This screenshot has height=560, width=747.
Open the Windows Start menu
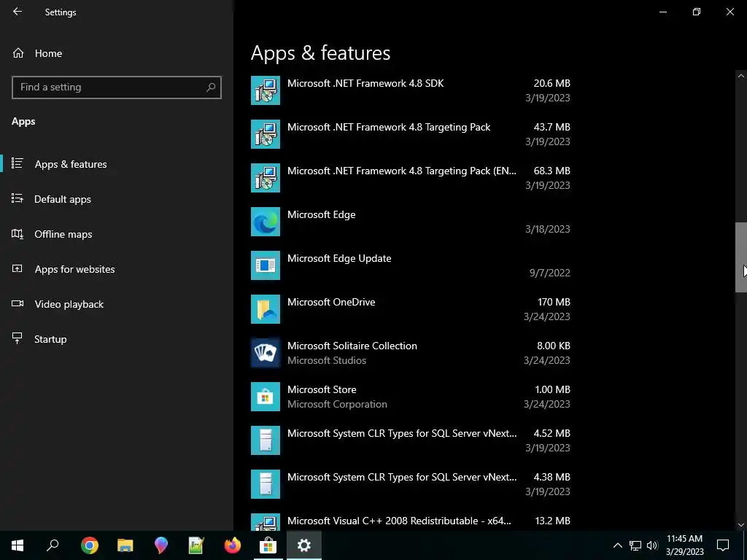[18, 545]
